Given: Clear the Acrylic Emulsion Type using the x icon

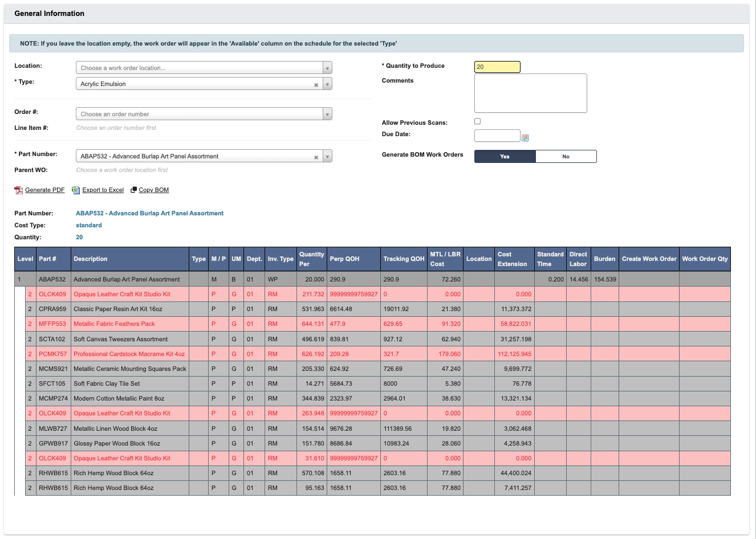Looking at the screenshot, I should coord(316,84).
